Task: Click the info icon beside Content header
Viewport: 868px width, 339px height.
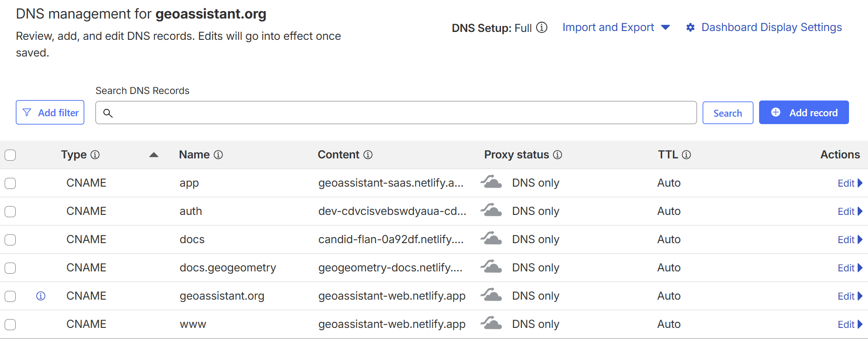Action: pos(368,155)
